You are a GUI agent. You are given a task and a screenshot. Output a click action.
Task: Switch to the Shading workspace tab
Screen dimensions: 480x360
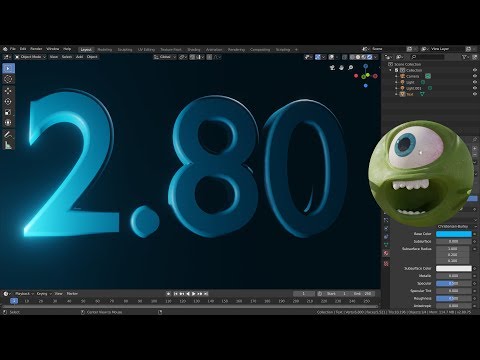[194, 49]
